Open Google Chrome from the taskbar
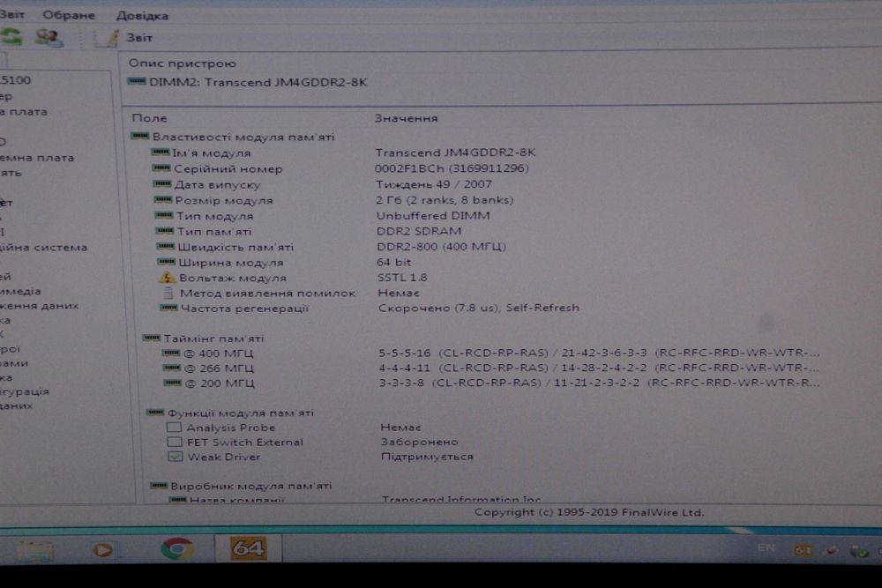 177,548
